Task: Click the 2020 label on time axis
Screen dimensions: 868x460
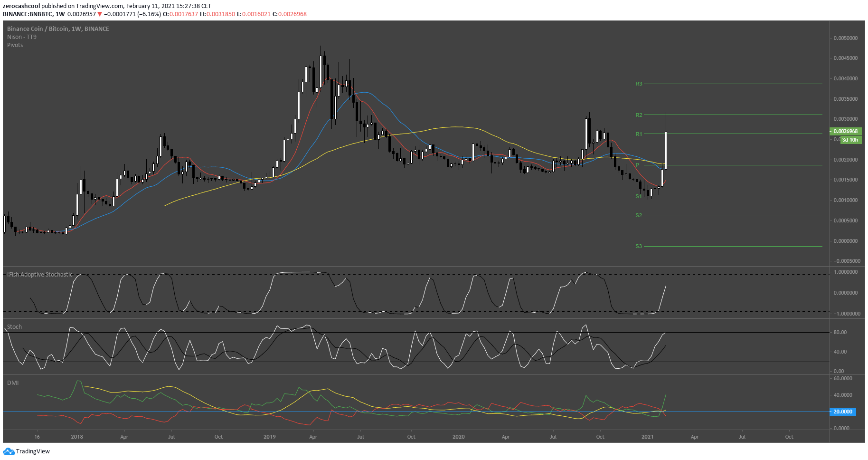Action: click(459, 437)
